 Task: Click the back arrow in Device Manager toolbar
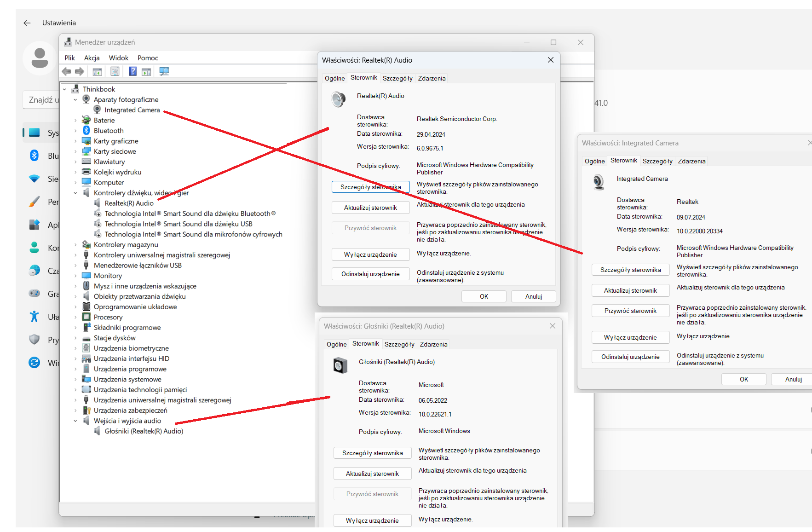point(66,71)
